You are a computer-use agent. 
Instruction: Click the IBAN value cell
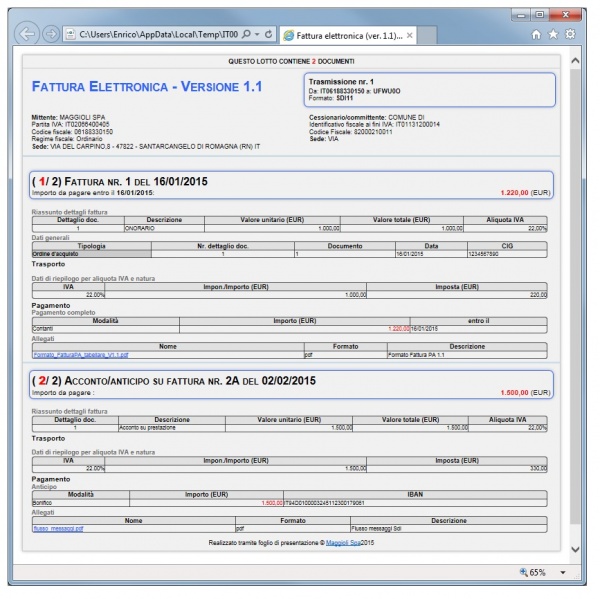[x=415, y=503]
